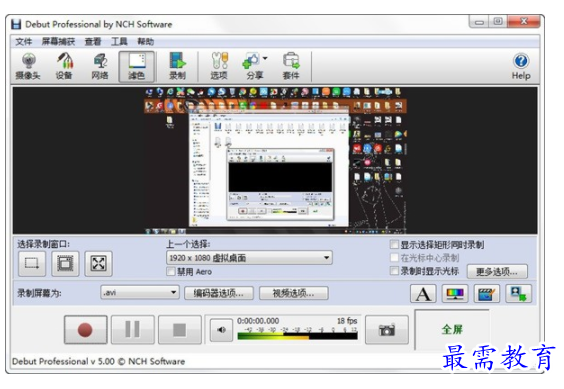
Task: Toggle 录制时显示光标 checkbox
Action: pyautogui.click(x=395, y=271)
